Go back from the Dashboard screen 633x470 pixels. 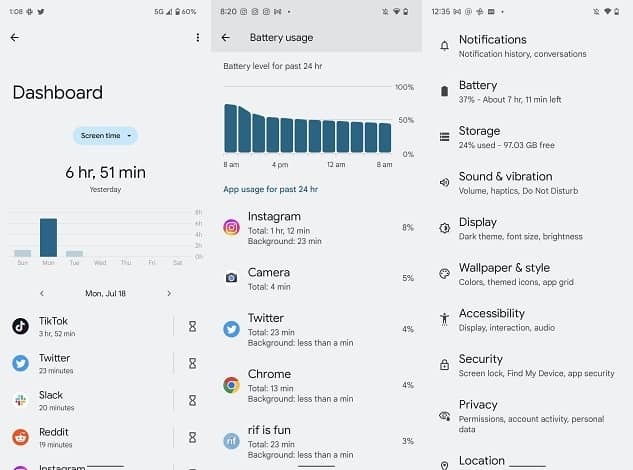15,38
